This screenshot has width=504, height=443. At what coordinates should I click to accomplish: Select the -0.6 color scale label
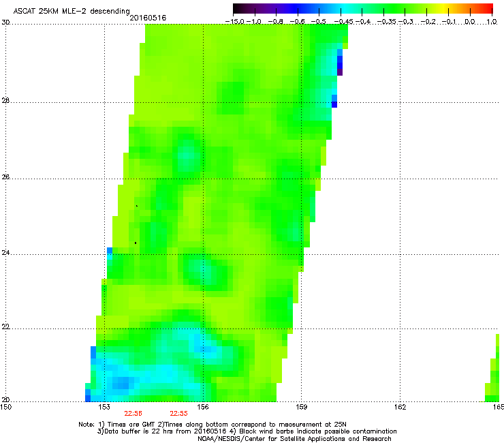pos(298,22)
